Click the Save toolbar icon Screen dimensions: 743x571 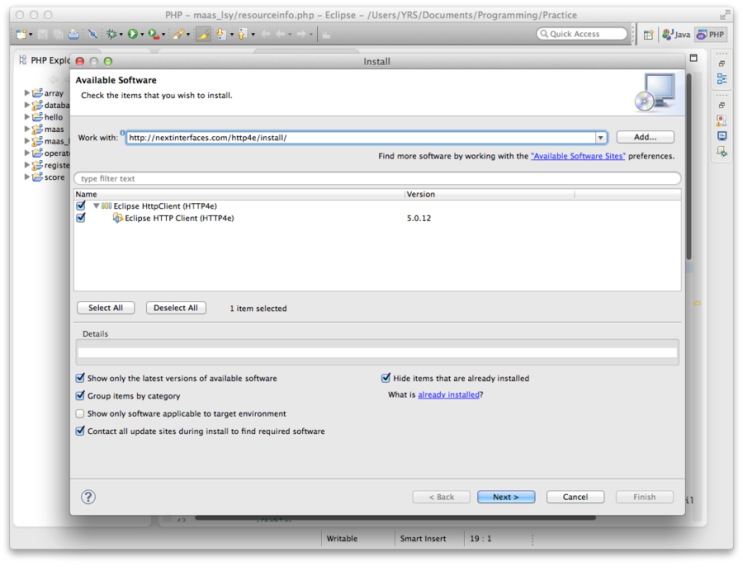pos(43,34)
